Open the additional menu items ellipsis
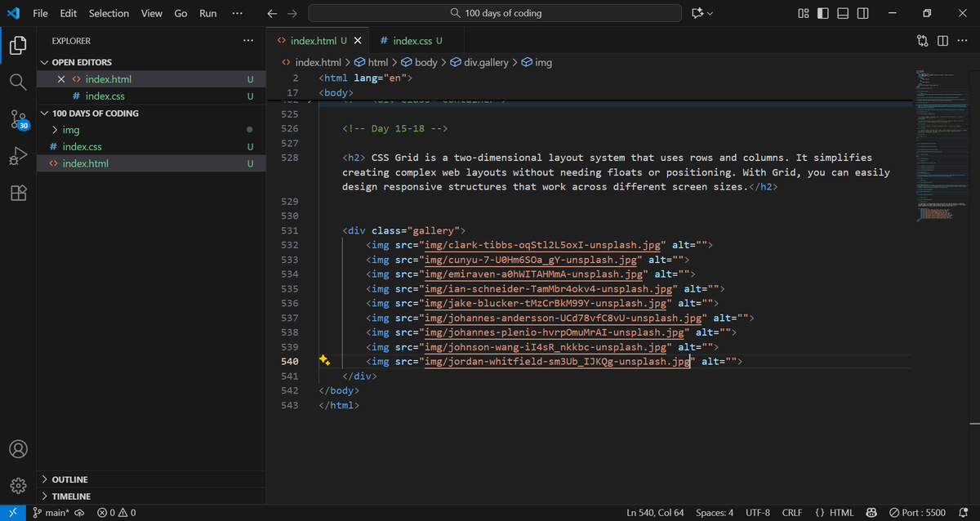The height and width of the screenshot is (521, 980). click(x=236, y=13)
